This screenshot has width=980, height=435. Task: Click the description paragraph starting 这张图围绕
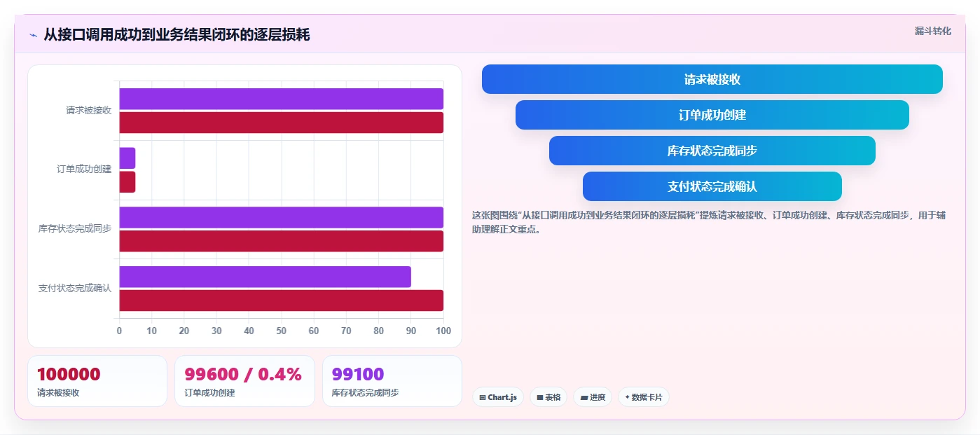coord(708,222)
